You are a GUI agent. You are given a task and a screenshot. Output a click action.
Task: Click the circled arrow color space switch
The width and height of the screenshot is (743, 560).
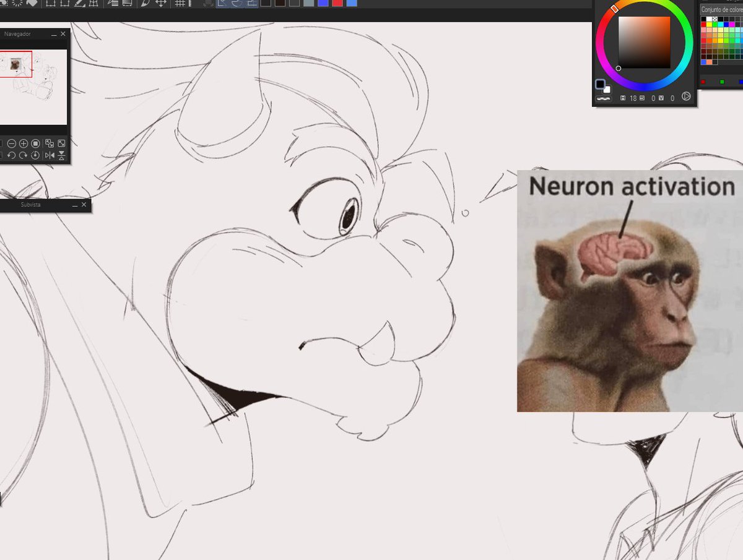click(x=686, y=96)
